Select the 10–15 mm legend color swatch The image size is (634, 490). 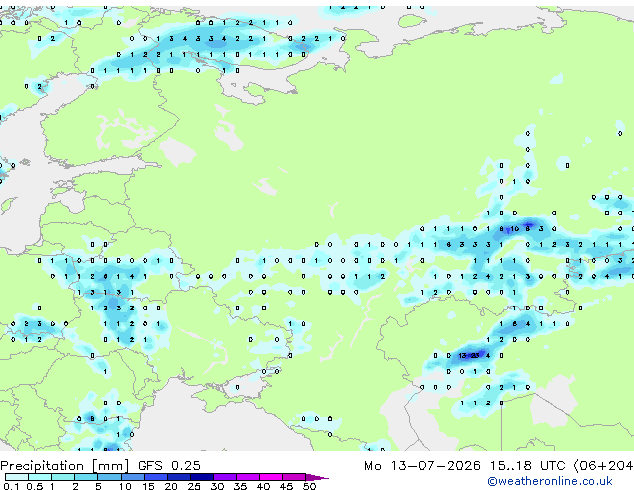(133, 477)
